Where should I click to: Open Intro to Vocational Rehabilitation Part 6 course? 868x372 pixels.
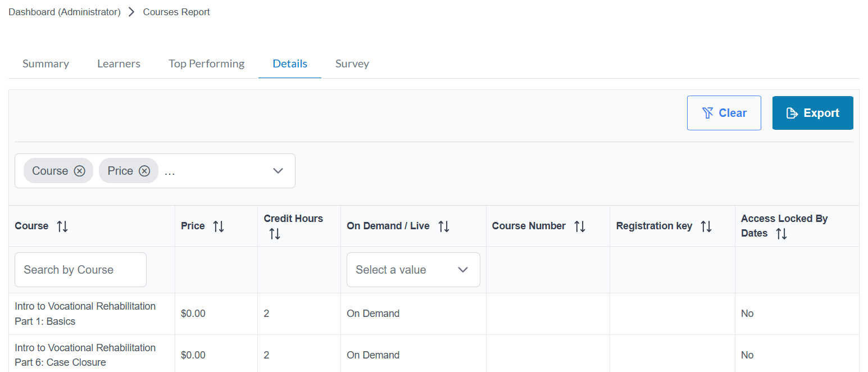click(85, 355)
